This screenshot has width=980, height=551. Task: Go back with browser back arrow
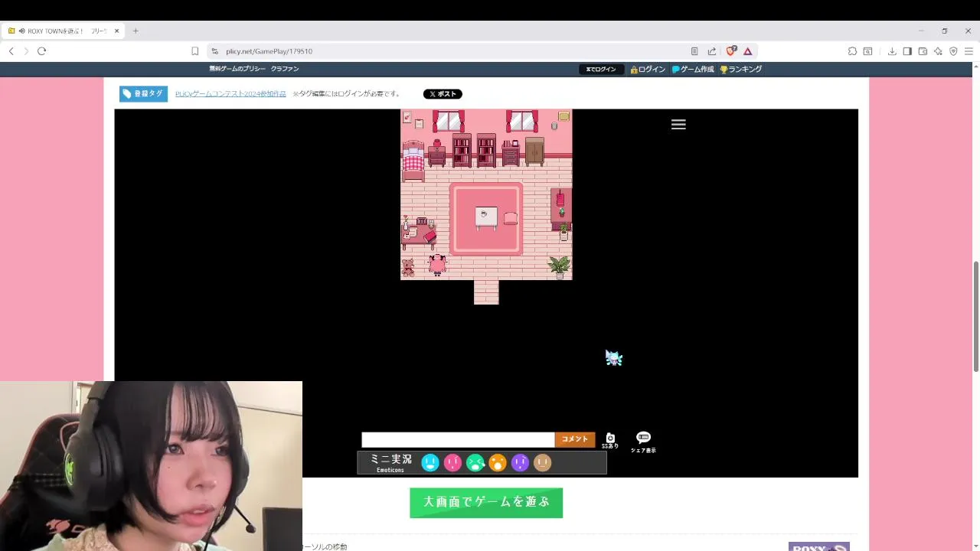pyautogui.click(x=11, y=51)
